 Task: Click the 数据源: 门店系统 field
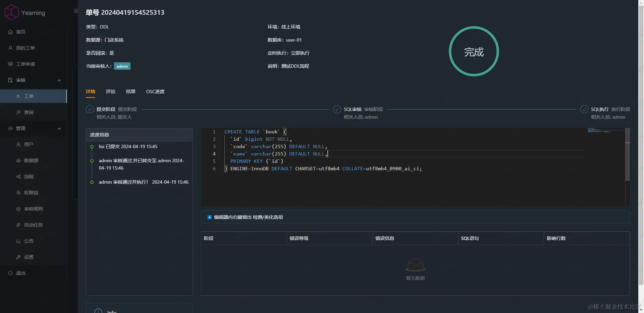[105, 40]
